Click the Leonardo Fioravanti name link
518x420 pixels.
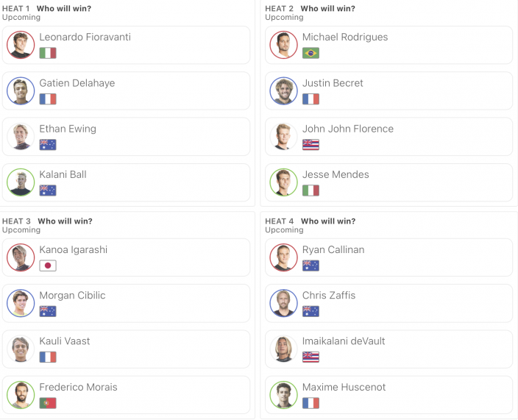coord(85,37)
